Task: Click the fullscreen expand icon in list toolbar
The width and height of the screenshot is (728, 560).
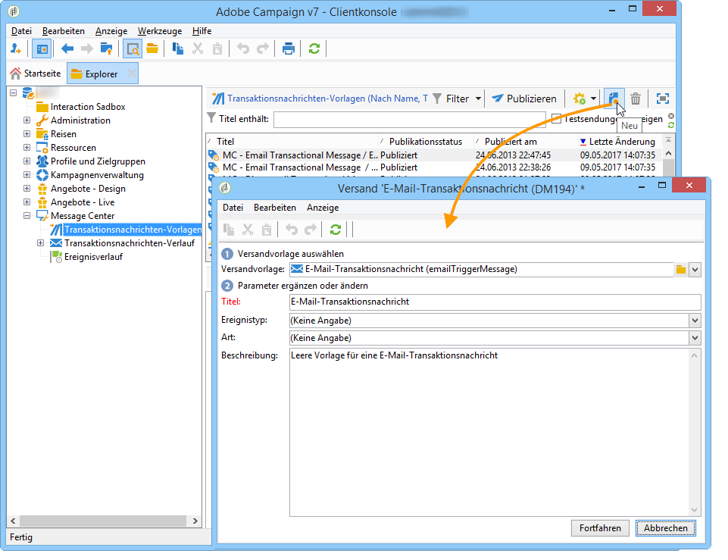Action: [663, 99]
